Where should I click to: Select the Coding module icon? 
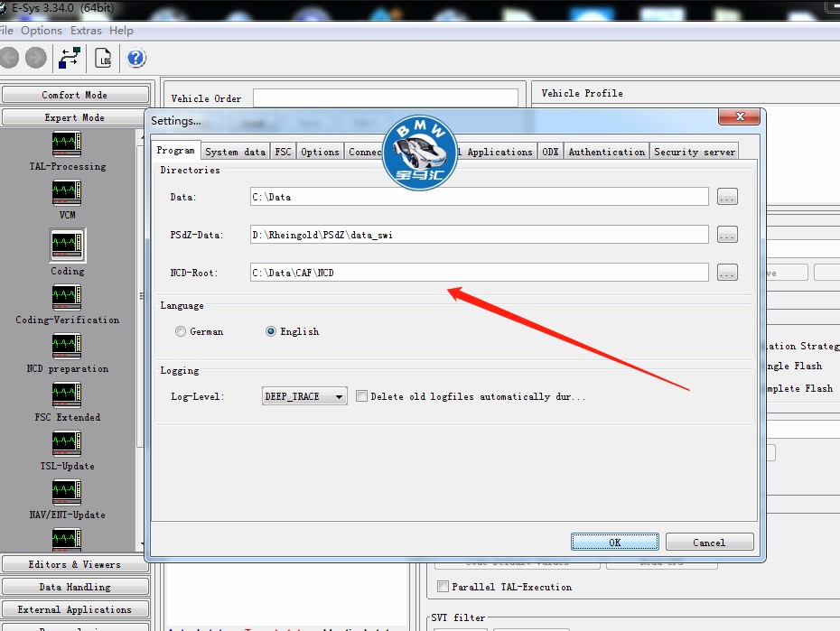67,246
